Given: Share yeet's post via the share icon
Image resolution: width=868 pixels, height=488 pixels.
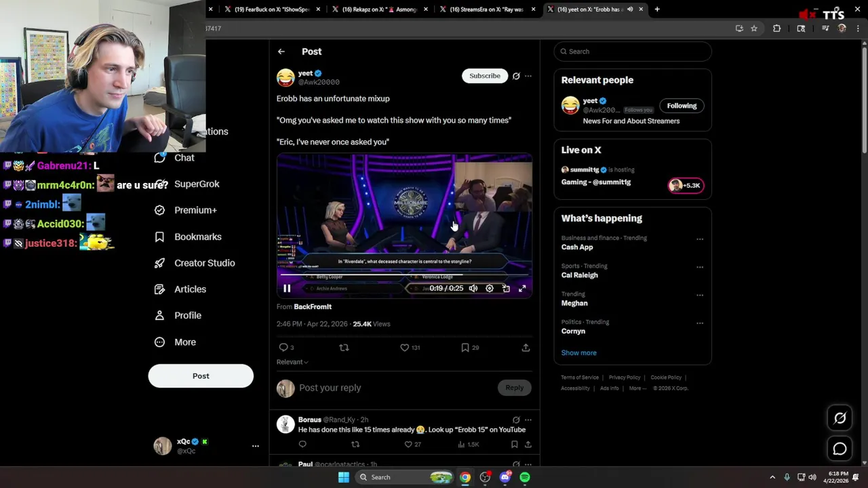Looking at the screenshot, I should pyautogui.click(x=526, y=348).
